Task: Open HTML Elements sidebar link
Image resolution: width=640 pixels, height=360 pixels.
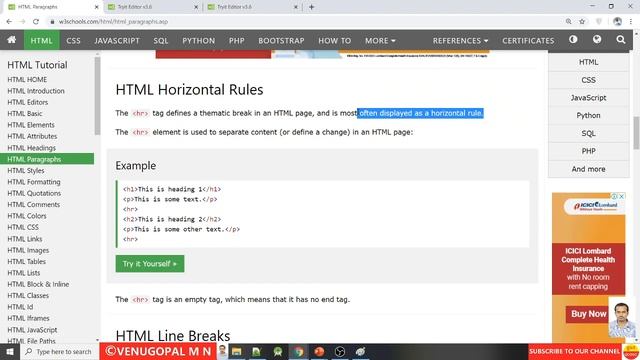Action: point(31,125)
